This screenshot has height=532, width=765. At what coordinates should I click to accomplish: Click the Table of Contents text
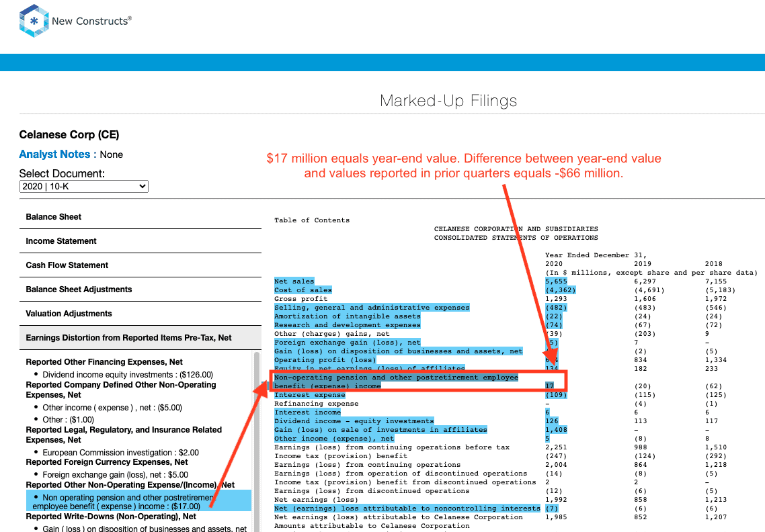point(312,220)
